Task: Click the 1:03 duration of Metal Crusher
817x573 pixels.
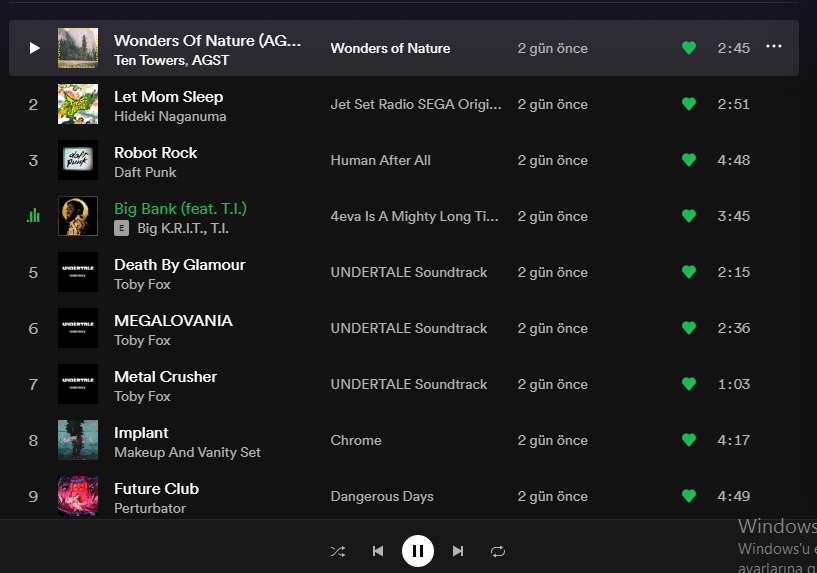Action: (734, 384)
